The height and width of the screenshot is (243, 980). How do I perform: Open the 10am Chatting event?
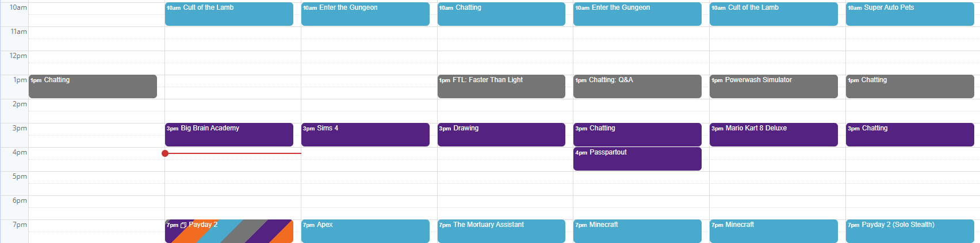point(501,14)
